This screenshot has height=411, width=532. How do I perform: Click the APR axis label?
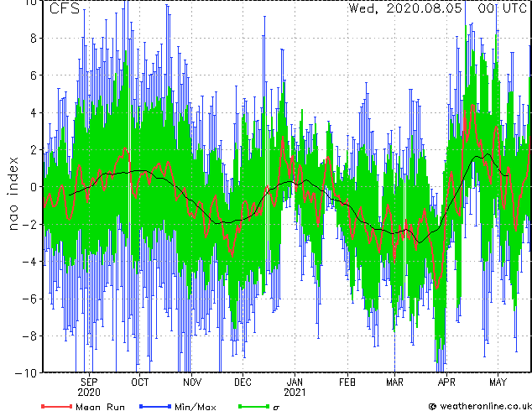[446, 382]
